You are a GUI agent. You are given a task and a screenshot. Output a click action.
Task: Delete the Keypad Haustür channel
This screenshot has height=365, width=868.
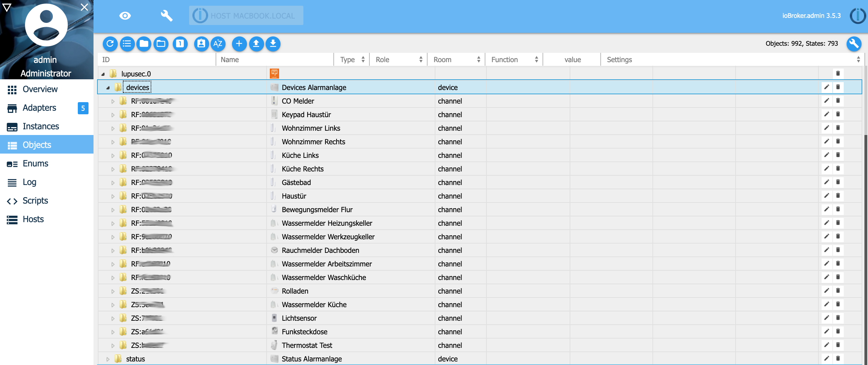[838, 114]
